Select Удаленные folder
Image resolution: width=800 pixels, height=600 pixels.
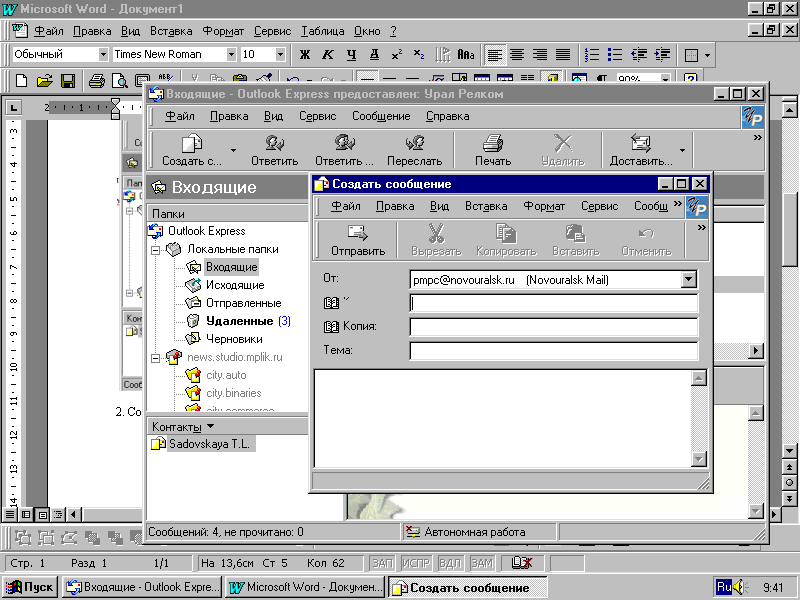[239, 321]
